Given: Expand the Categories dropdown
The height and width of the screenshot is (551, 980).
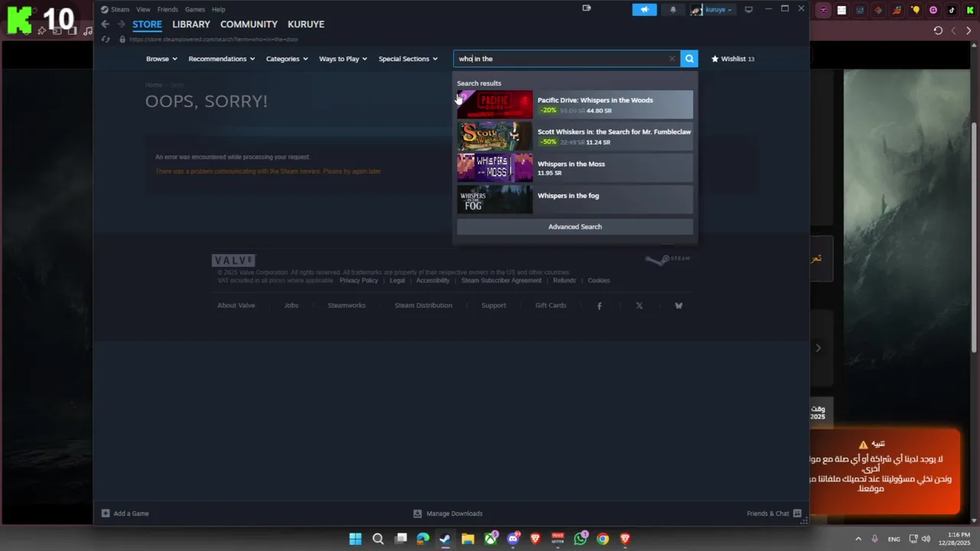Looking at the screenshot, I should click(287, 58).
